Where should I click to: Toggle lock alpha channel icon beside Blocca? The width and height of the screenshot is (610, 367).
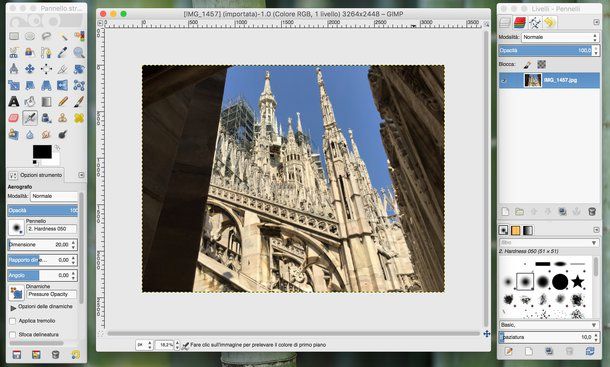click(541, 64)
